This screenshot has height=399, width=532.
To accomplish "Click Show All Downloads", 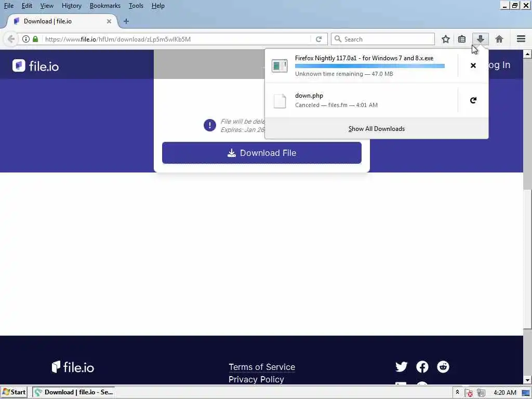I will [x=377, y=129].
